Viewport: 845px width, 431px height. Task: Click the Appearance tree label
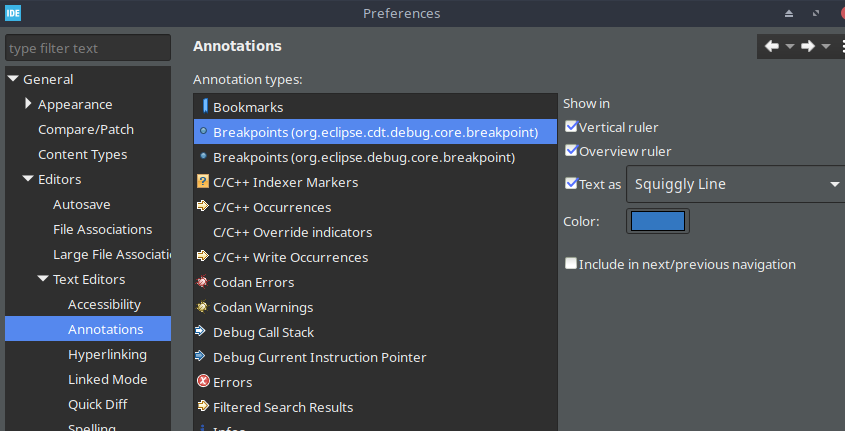click(x=75, y=105)
